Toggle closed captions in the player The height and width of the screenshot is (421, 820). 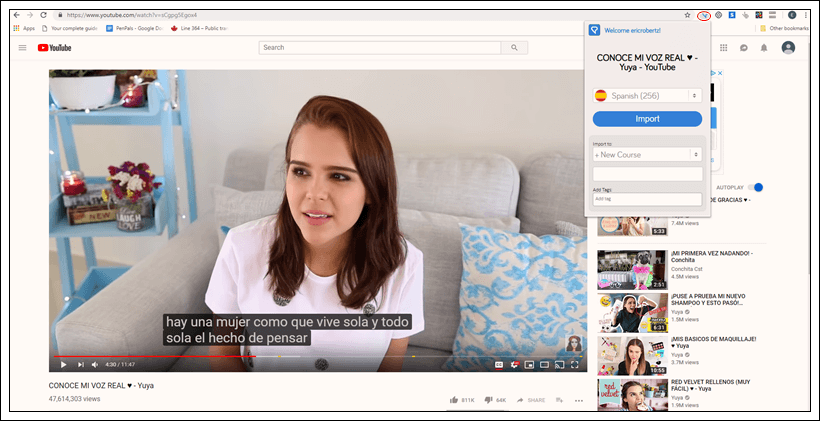[x=499, y=365]
